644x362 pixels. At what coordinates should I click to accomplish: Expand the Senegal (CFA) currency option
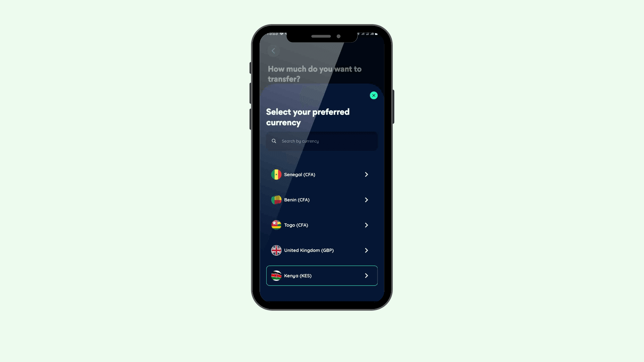pyautogui.click(x=366, y=174)
